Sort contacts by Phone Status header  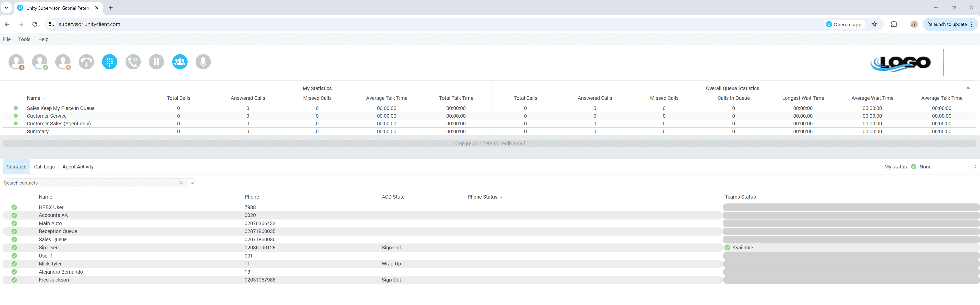(482, 197)
